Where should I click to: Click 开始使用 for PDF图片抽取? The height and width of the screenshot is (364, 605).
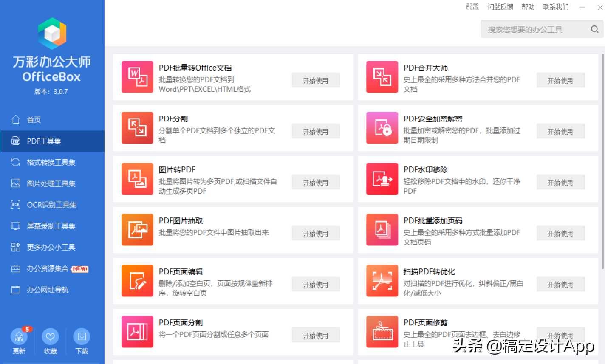tap(316, 233)
